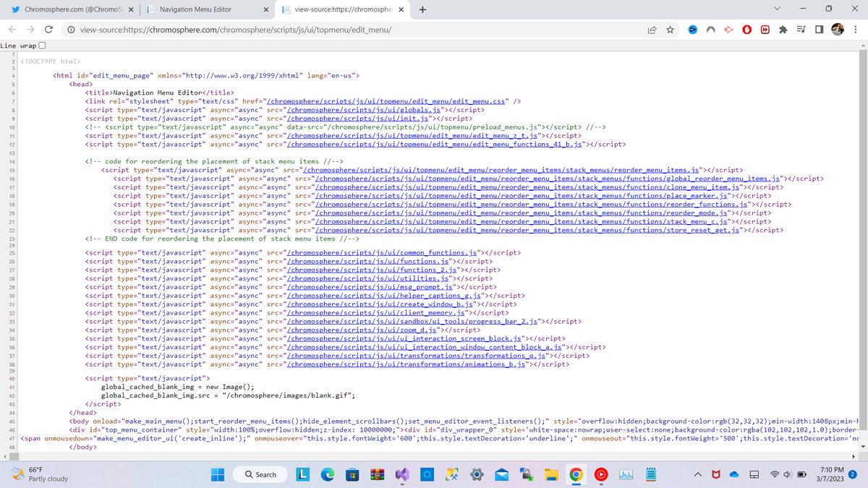Open the stack_menu_c.js link
The width and height of the screenshot is (868, 488).
tap(522, 222)
